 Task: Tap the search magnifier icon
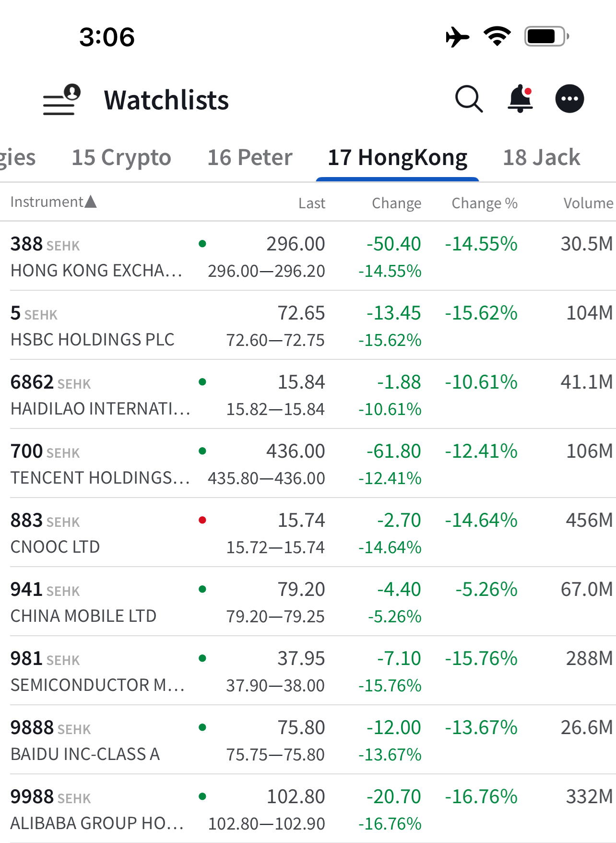pos(468,99)
